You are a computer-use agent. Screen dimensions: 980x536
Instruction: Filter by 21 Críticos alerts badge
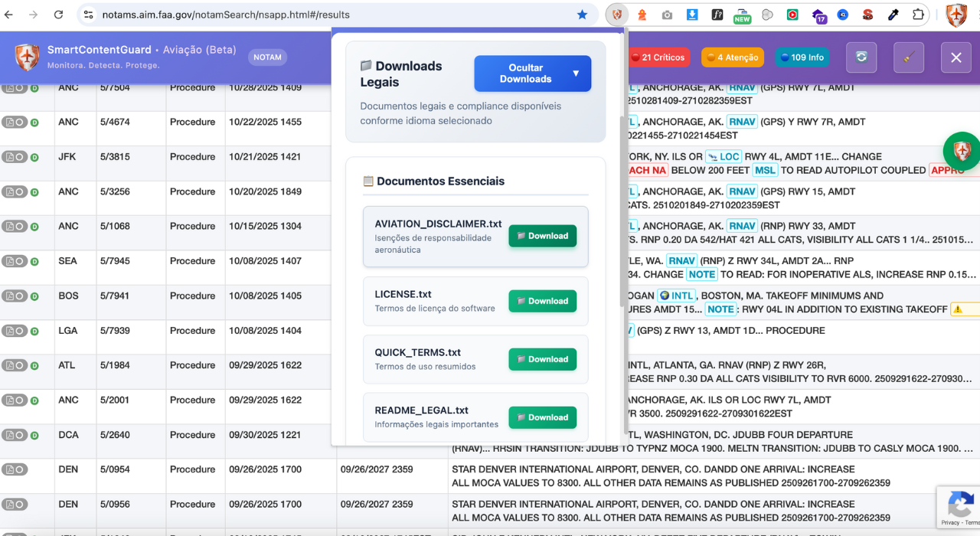click(658, 57)
